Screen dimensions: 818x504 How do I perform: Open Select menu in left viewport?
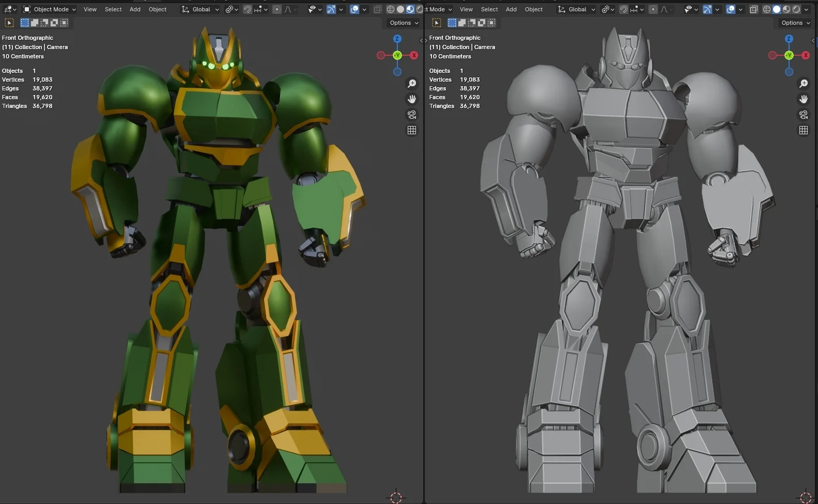tap(113, 9)
